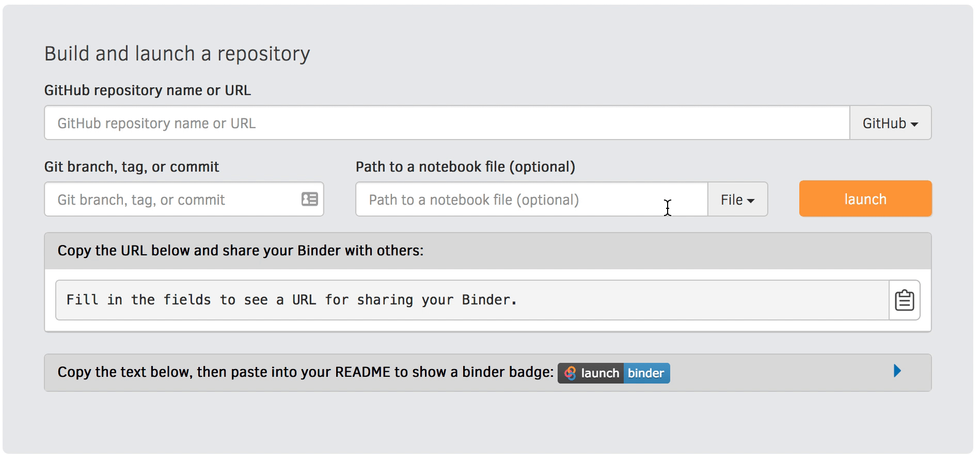The image size is (980, 459).
Task: Click the "Copy the URL below" panel header
Action: (240, 251)
